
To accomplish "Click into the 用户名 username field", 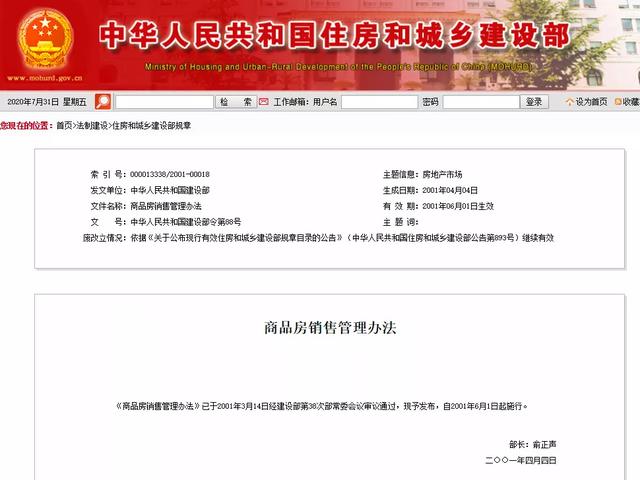I will coord(378,102).
